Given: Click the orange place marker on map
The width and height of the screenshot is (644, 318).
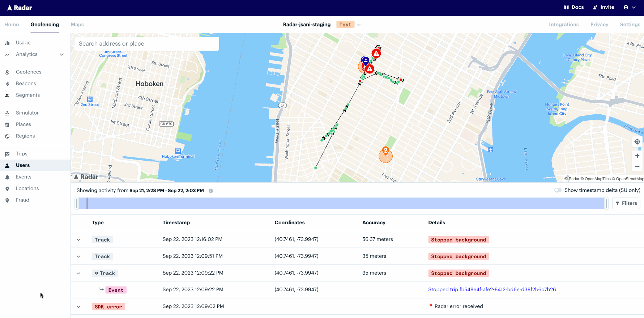Looking at the screenshot, I should (x=385, y=150).
